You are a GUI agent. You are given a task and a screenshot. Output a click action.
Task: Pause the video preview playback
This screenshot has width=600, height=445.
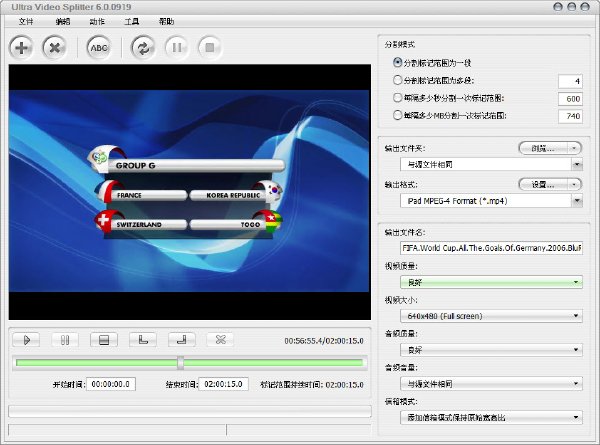point(65,340)
